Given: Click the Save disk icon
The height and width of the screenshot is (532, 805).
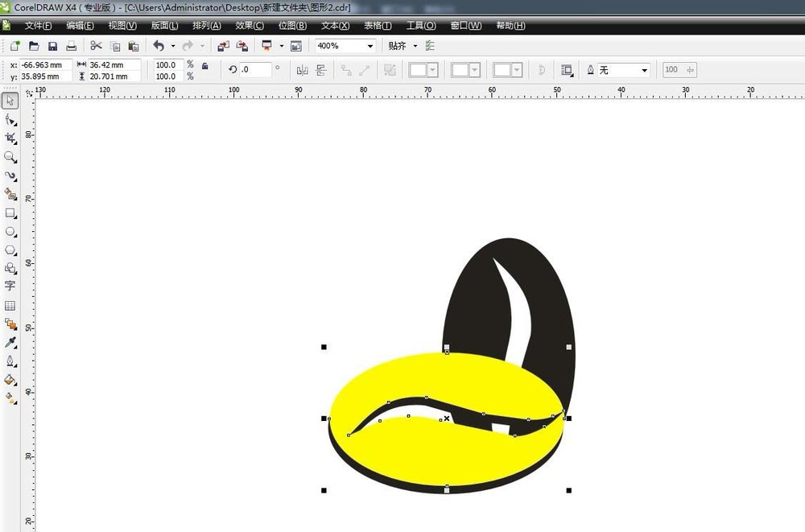Looking at the screenshot, I should 52,46.
